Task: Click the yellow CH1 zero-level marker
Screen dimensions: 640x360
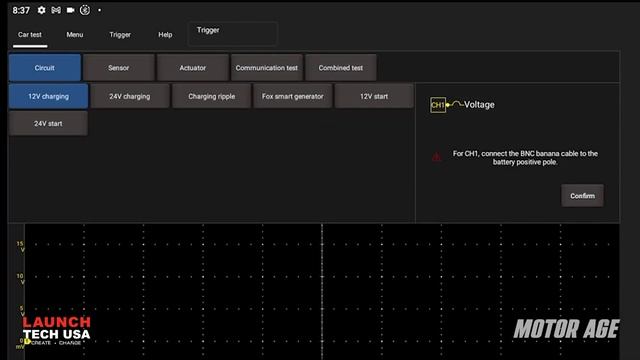Action: pyautogui.click(x=27, y=341)
